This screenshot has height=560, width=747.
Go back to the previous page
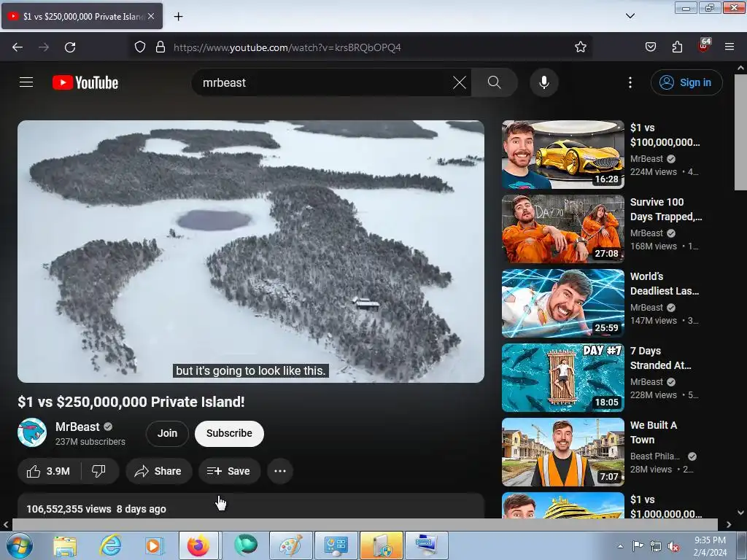pos(18,47)
